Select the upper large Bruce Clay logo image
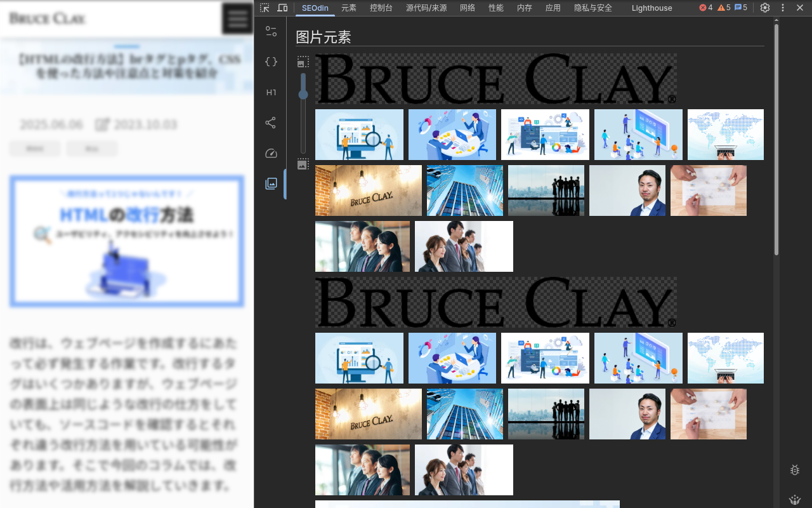The image size is (812, 508). click(x=496, y=79)
